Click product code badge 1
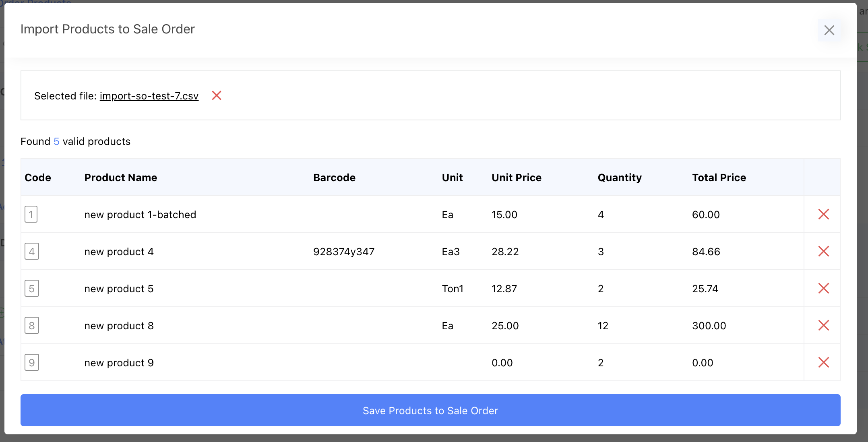This screenshot has height=442, width=868. point(31,215)
